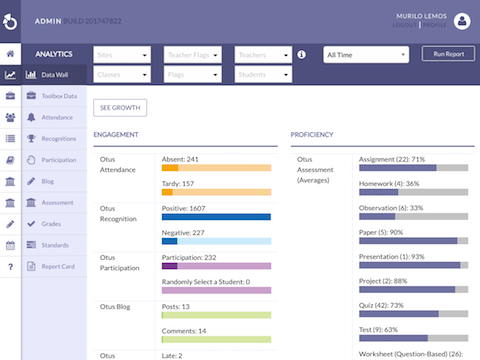
Task: Click the ANALYTICS header label
Action: (x=54, y=54)
